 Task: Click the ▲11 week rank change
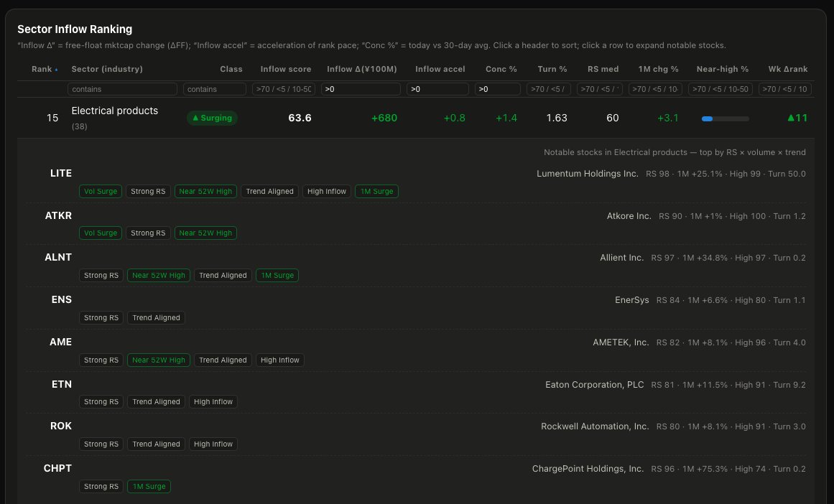[797, 118]
